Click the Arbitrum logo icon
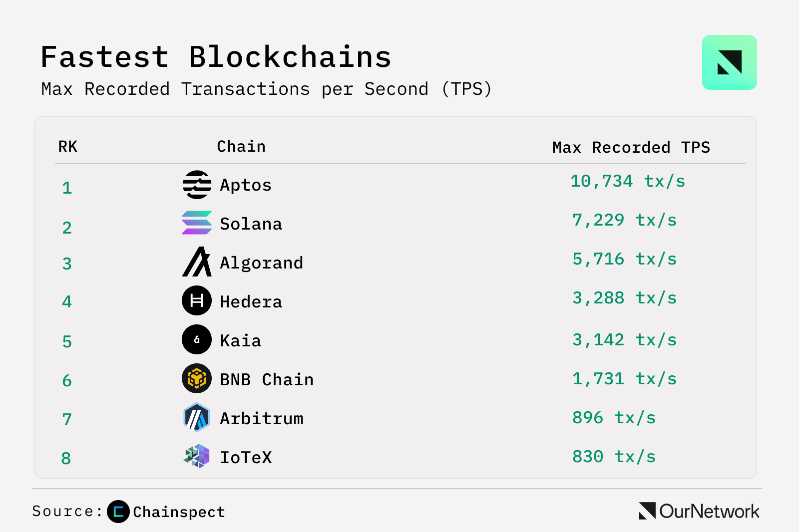Image resolution: width=799 pixels, height=532 pixels. (197, 417)
